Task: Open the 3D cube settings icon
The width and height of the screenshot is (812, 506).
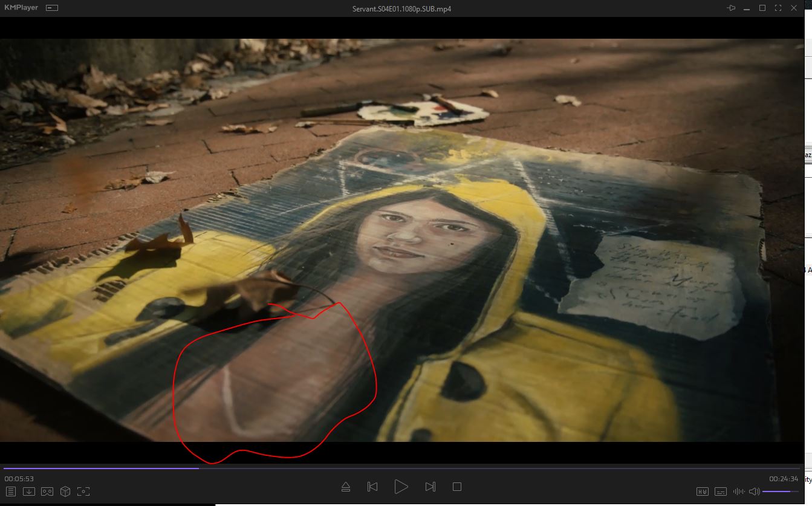Action: [x=65, y=491]
